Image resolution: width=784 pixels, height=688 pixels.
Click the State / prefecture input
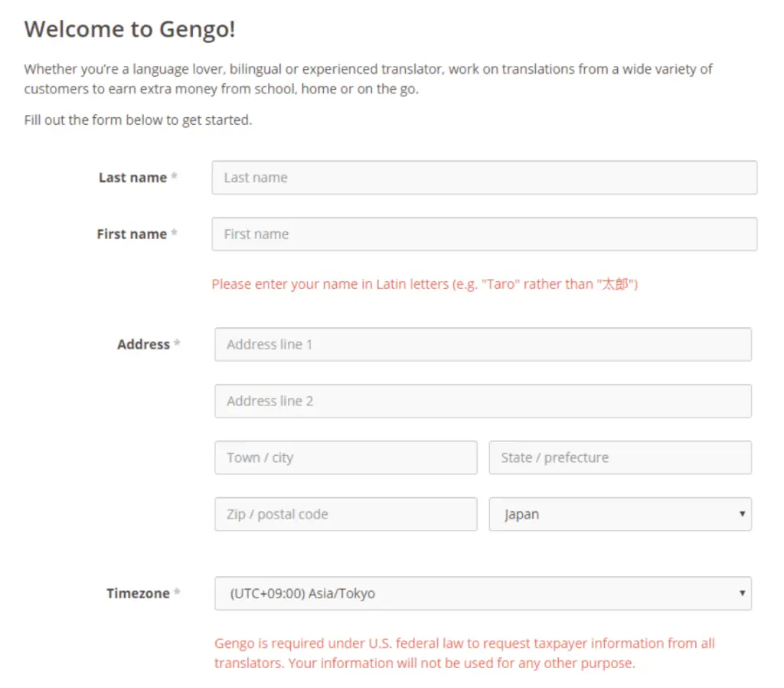pos(620,457)
